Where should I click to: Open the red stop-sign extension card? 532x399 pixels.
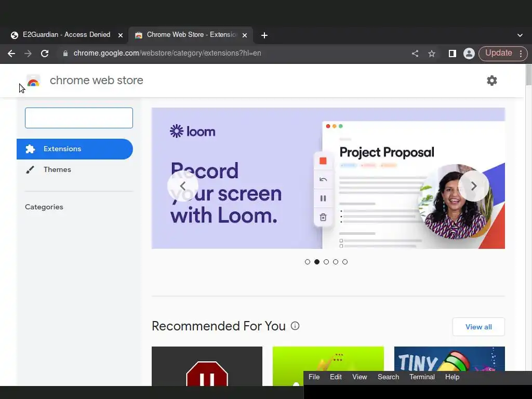[x=207, y=366]
